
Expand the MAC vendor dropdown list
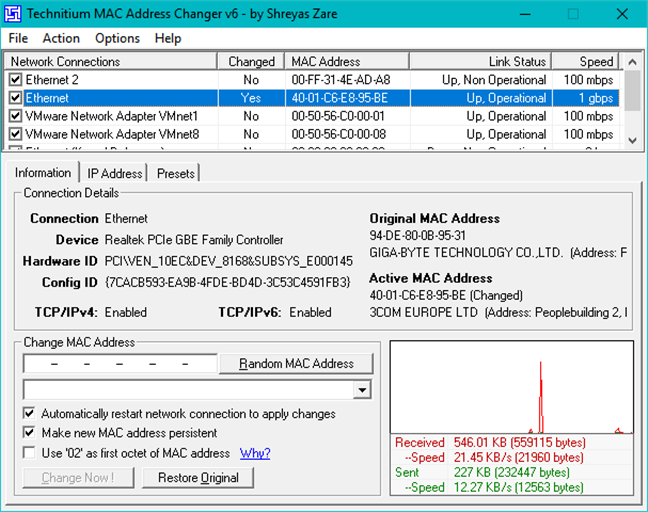pyautogui.click(x=362, y=390)
